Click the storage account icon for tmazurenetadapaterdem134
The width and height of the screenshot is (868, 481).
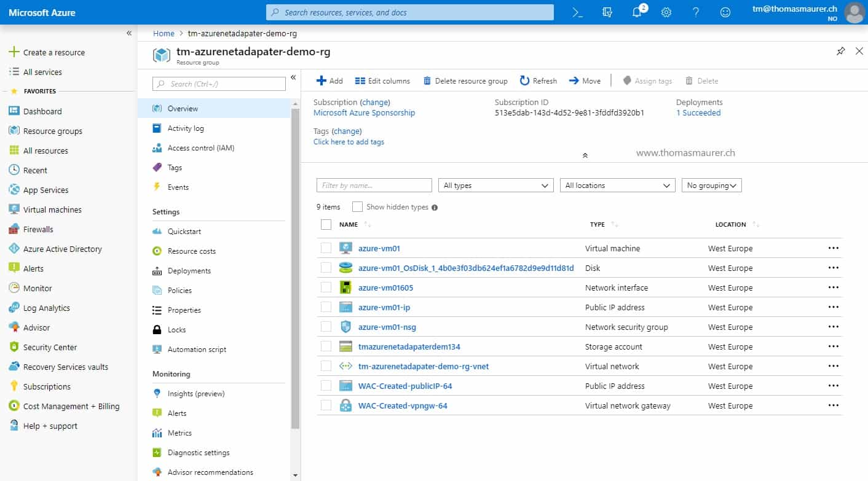345,346
